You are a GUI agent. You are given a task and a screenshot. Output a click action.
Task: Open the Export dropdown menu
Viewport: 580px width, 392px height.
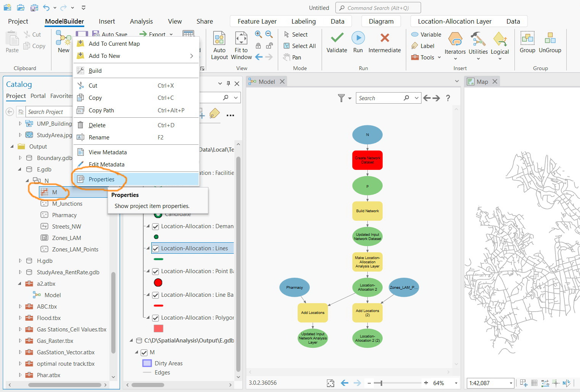tap(170, 34)
